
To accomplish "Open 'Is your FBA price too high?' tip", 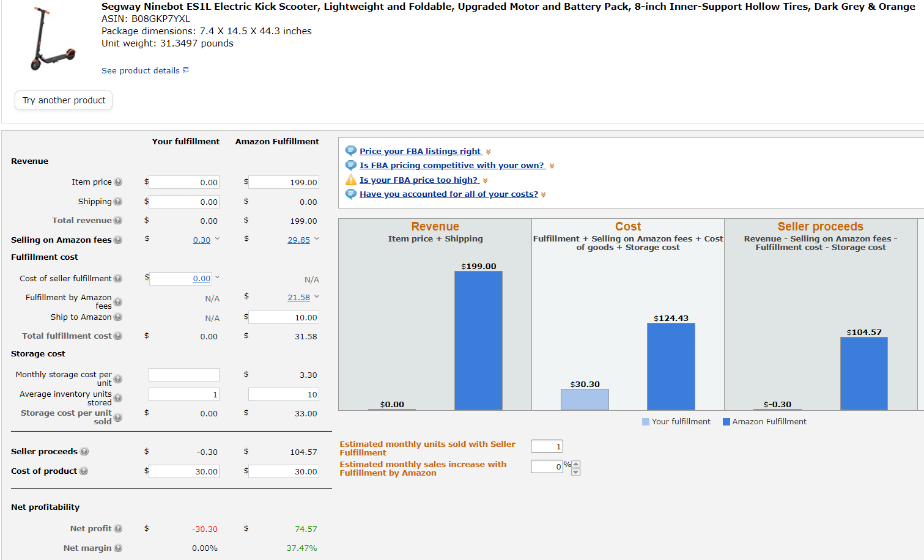I will coord(419,180).
